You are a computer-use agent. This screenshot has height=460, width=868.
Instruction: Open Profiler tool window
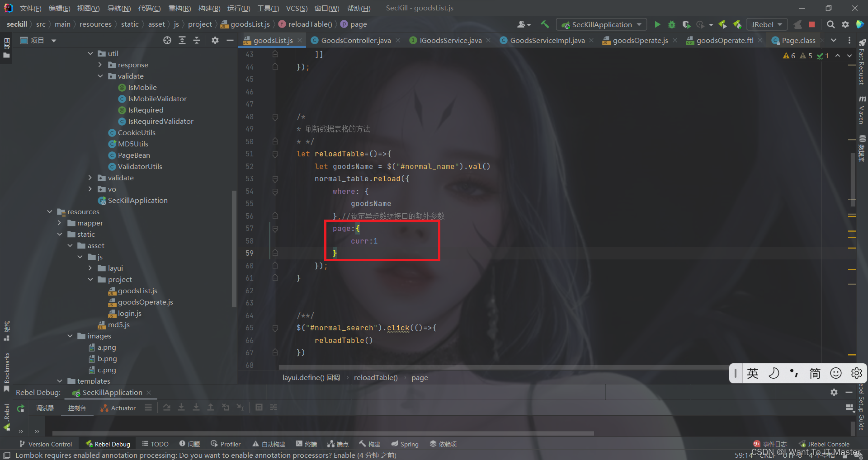(x=226, y=444)
